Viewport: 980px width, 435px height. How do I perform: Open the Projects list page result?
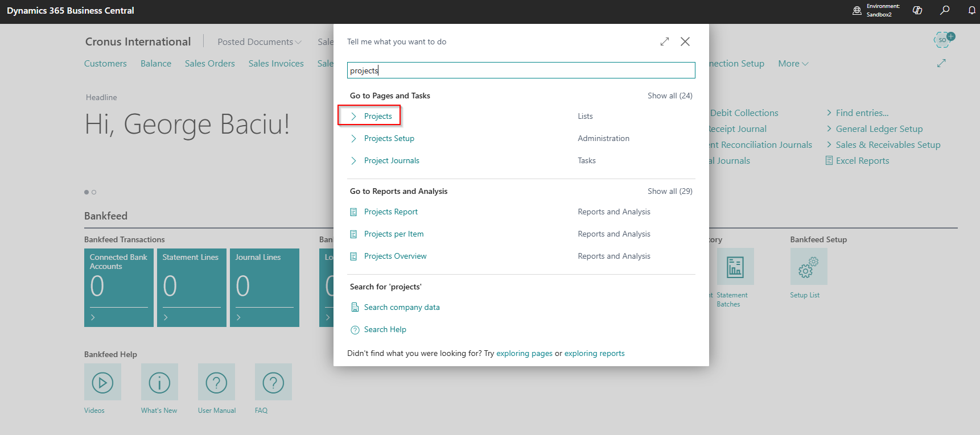point(378,116)
